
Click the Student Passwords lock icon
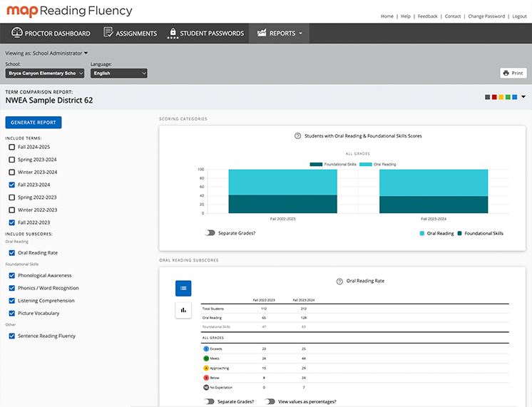click(x=173, y=33)
